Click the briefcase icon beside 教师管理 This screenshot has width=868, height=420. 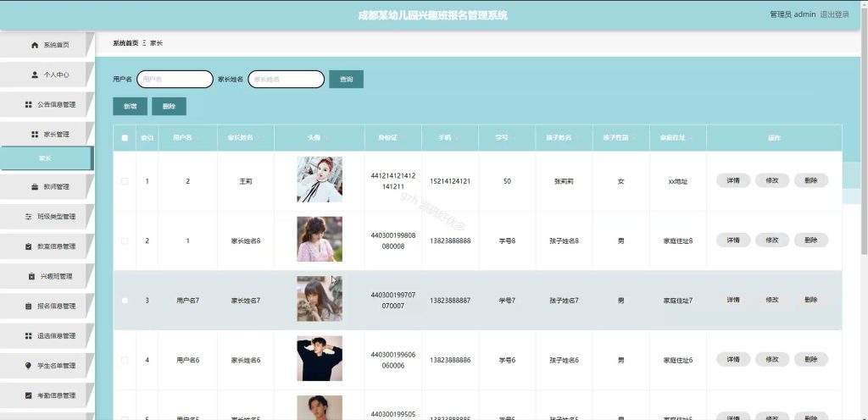click(x=35, y=187)
